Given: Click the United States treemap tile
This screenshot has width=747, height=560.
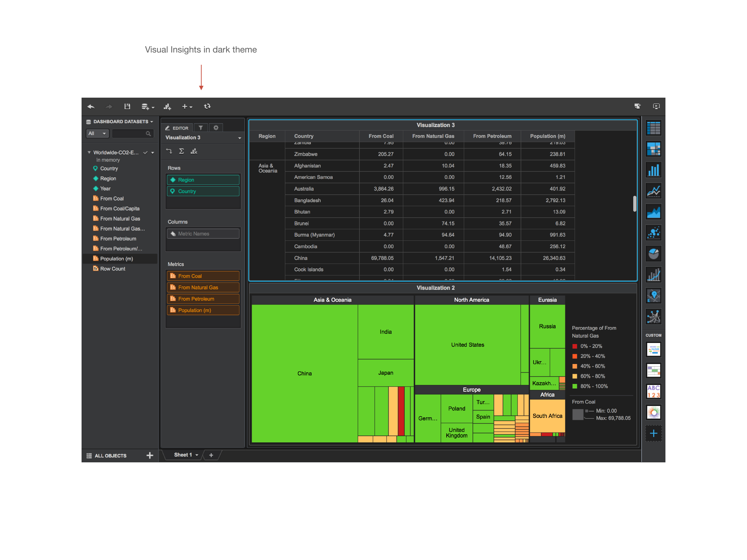Looking at the screenshot, I should (468, 345).
